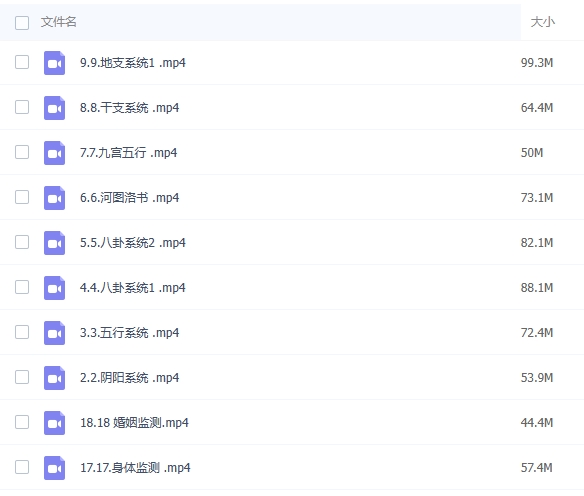Click the video icon for 18.18 婚姻监测
The image size is (584, 496).
click(x=54, y=423)
